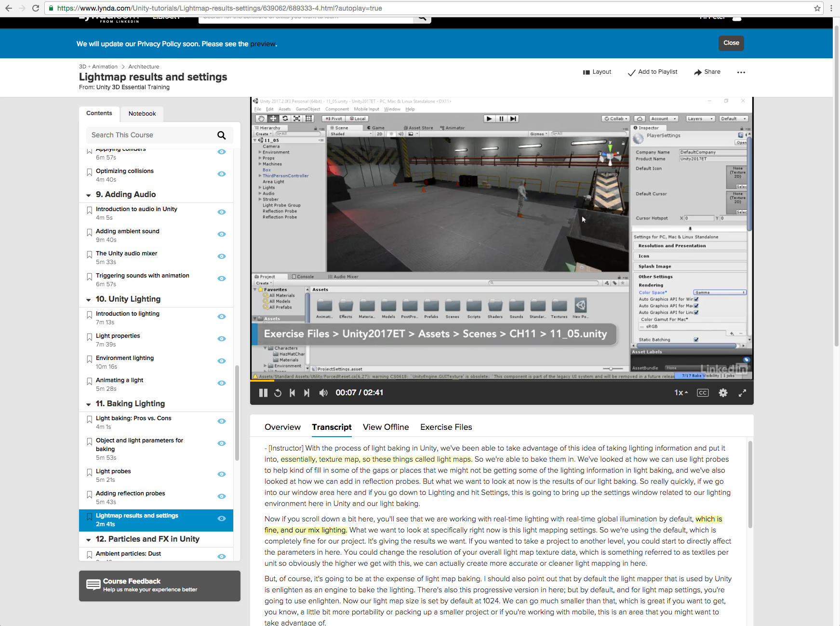Toggle viewed eye for Adding ambient sound
840x626 pixels.
point(222,234)
